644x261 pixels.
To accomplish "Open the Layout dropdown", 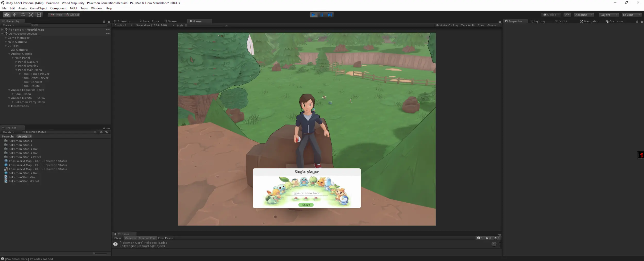I will [x=631, y=15].
